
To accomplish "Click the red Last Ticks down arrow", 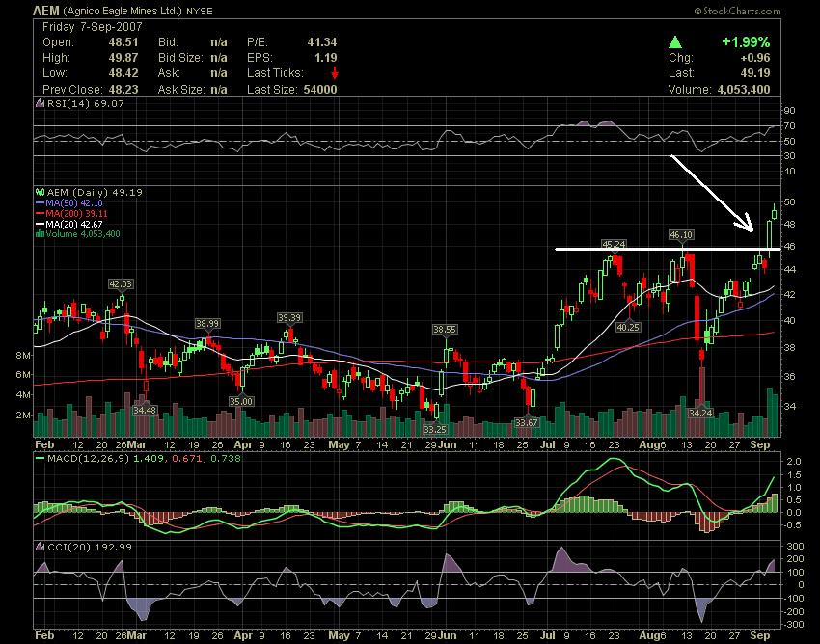I will pyautogui.click(x=335, y=73).
